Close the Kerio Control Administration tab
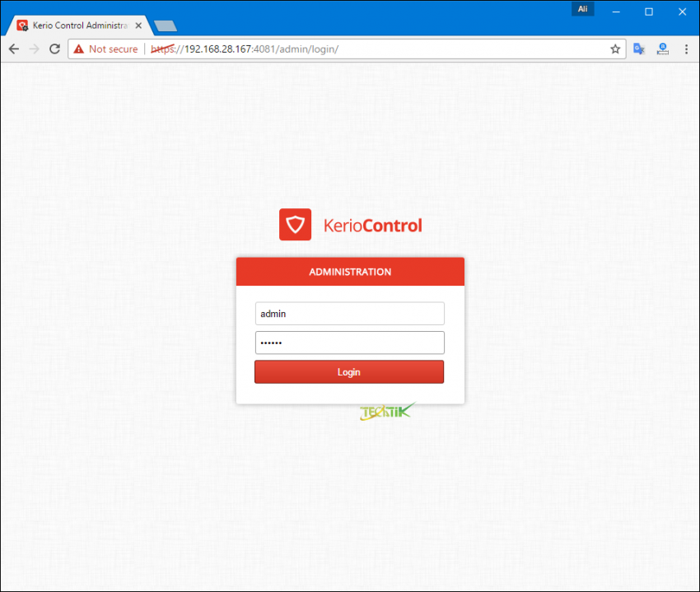 pyautogui.click(x=138, y=25)
